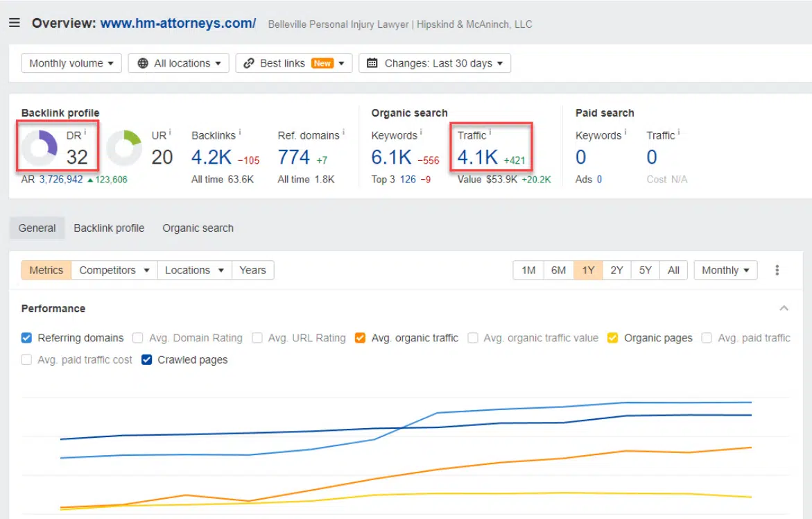This screenshot has height=519, width=812.
Task: Expand the All locations dropdown
Action: 179,63
